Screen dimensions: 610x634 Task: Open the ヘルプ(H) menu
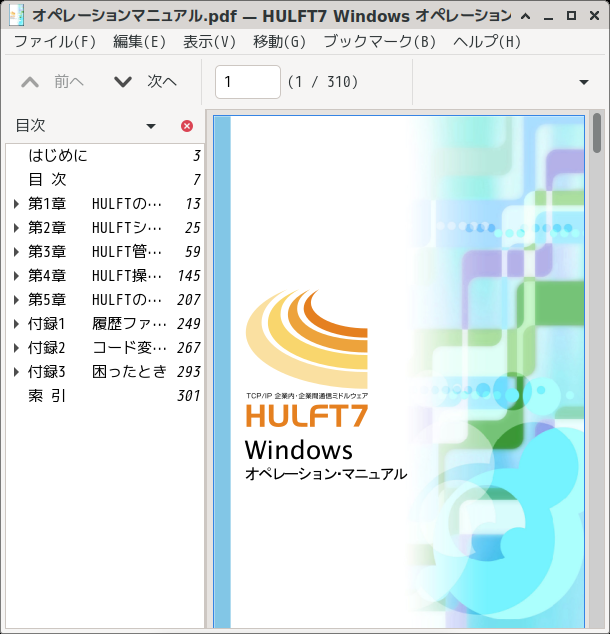coord(487,42)
